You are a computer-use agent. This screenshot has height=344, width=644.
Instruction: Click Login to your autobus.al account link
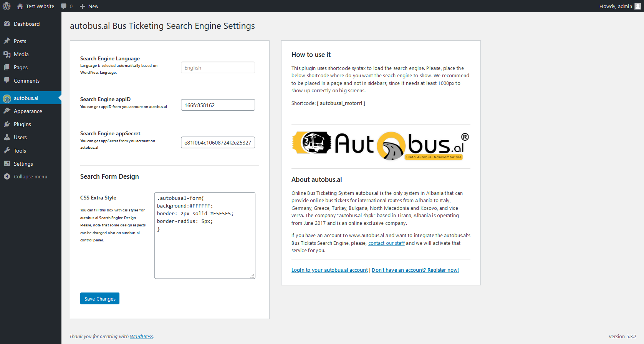click(329, 270)
